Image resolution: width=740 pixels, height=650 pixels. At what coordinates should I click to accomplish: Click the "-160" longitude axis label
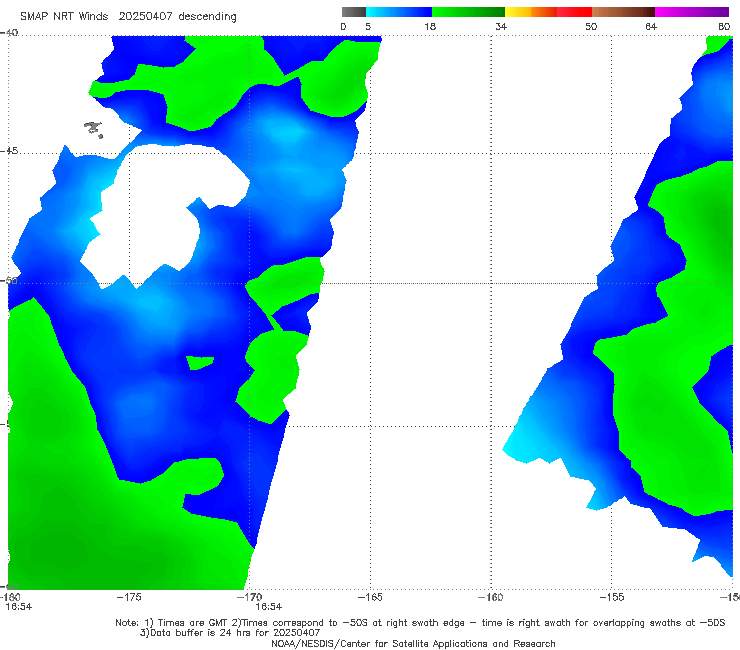click(491, 597)
